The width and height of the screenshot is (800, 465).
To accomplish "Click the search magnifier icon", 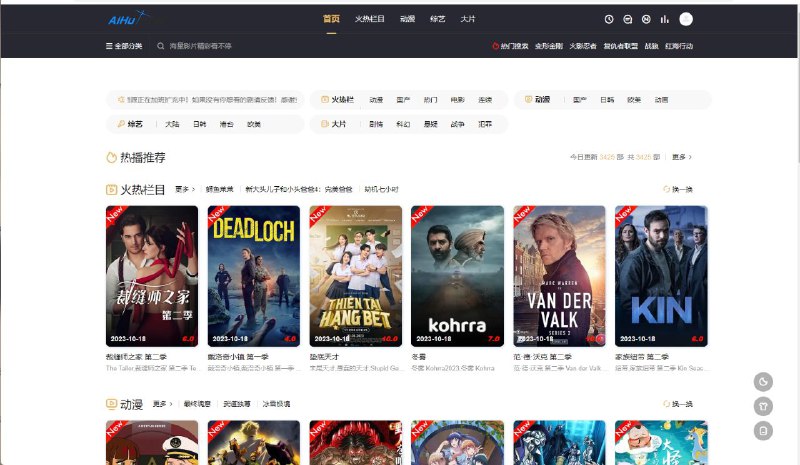I will 160,46.
